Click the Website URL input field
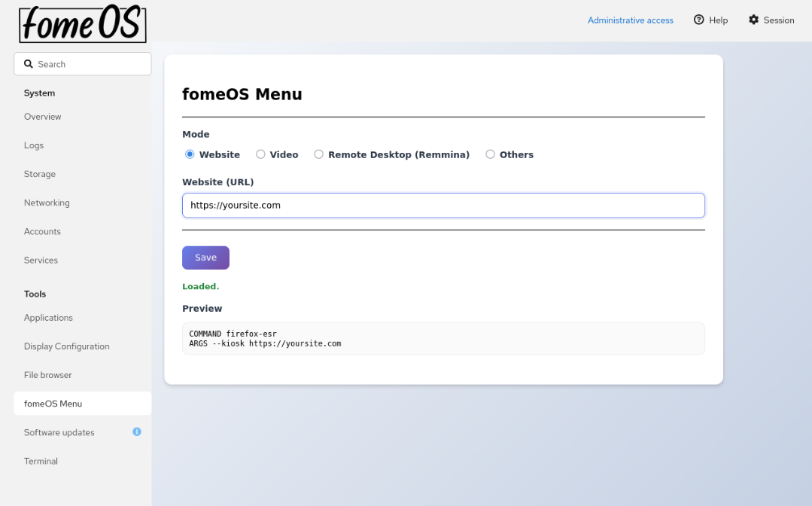The height and width of the screenshot is (506, 812). pos(443,205)
